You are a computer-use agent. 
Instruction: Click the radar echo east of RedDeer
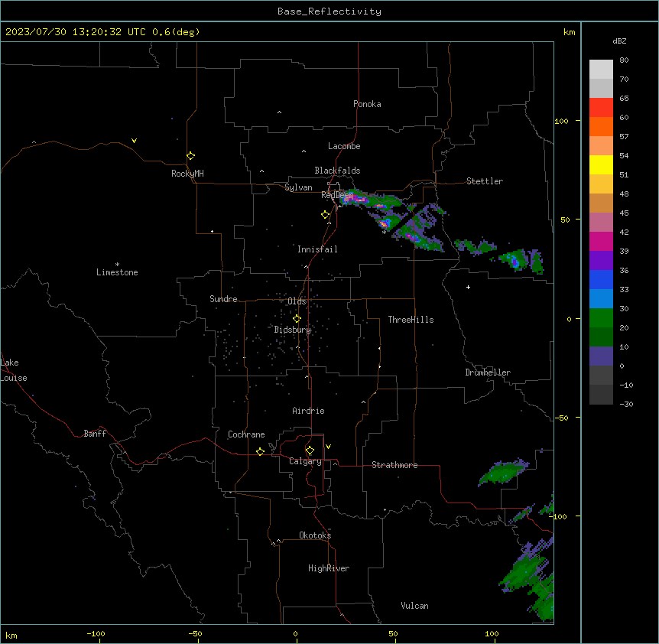point(372,200)
